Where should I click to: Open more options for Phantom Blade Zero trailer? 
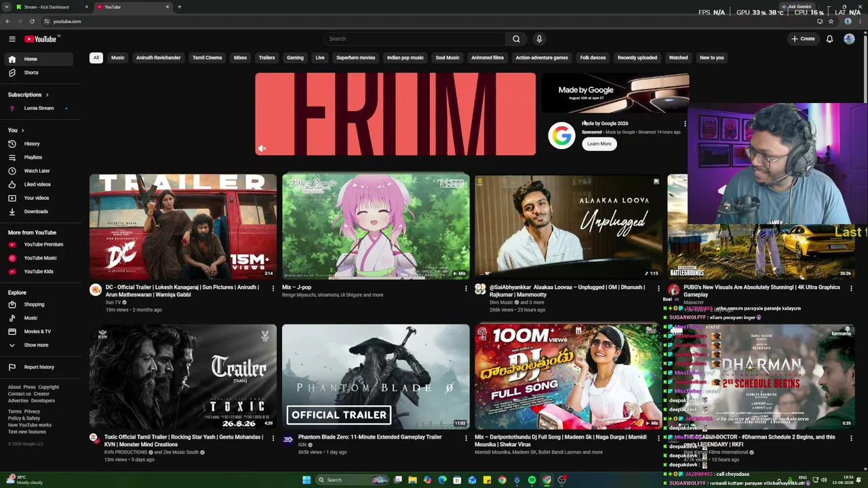click(x=466, y=438)
